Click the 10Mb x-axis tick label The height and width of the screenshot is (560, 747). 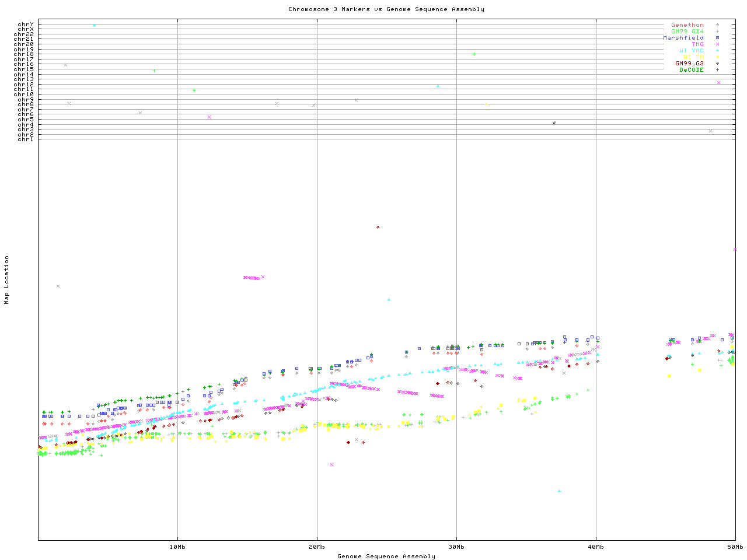177,547
